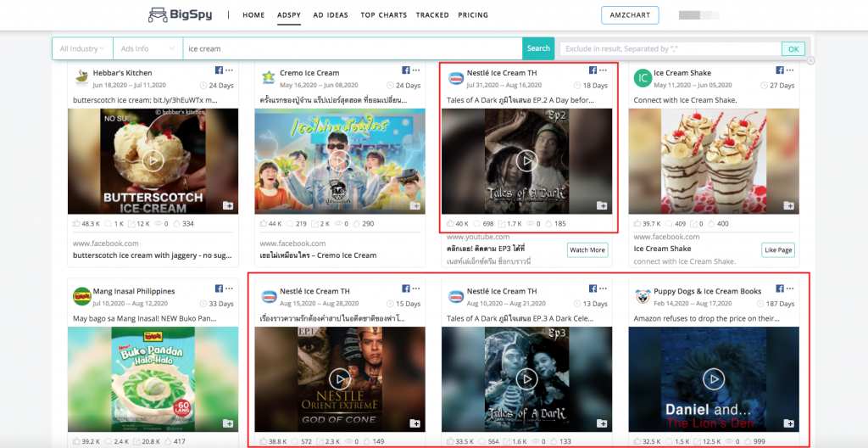Click the BigSpy logo
Viewport: 868px width, 448px height.
click(x=180, y=15)
